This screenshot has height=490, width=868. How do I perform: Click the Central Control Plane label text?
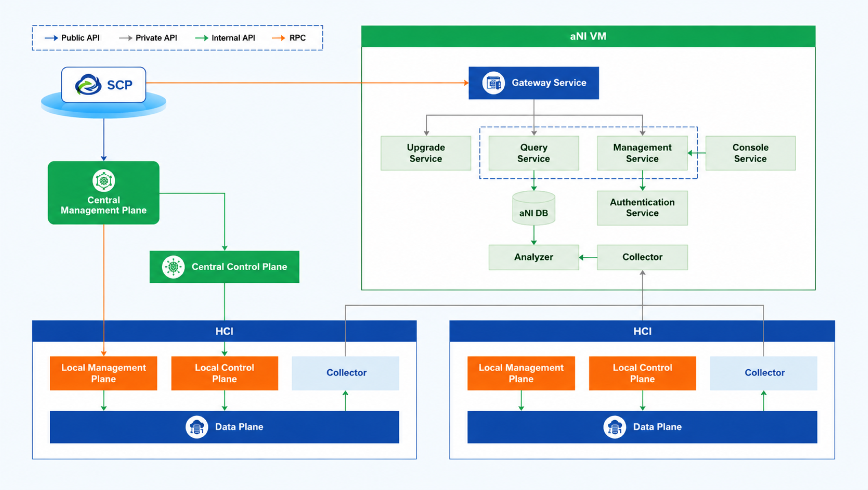pyautogui.click(x=239, y=267)
